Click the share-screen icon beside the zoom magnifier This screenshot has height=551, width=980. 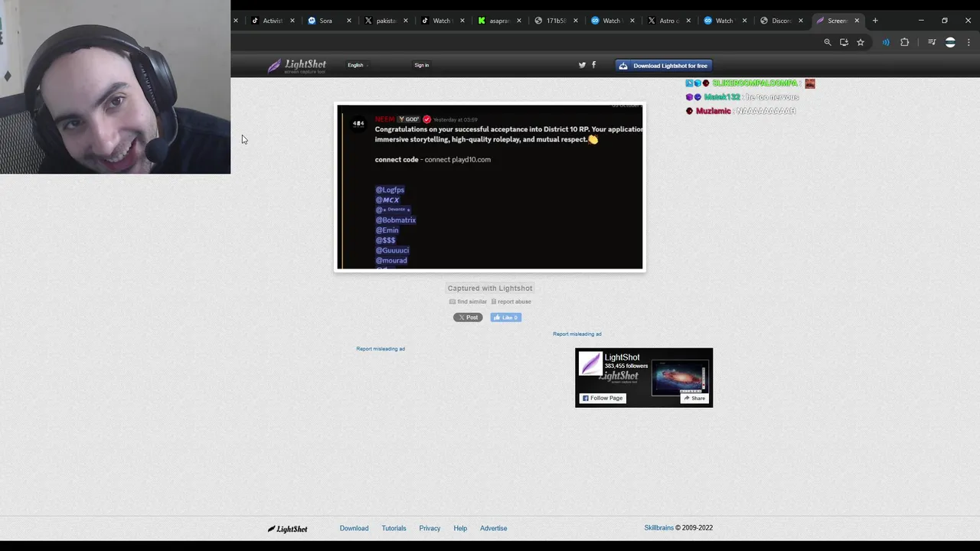(x=844, y=42)
